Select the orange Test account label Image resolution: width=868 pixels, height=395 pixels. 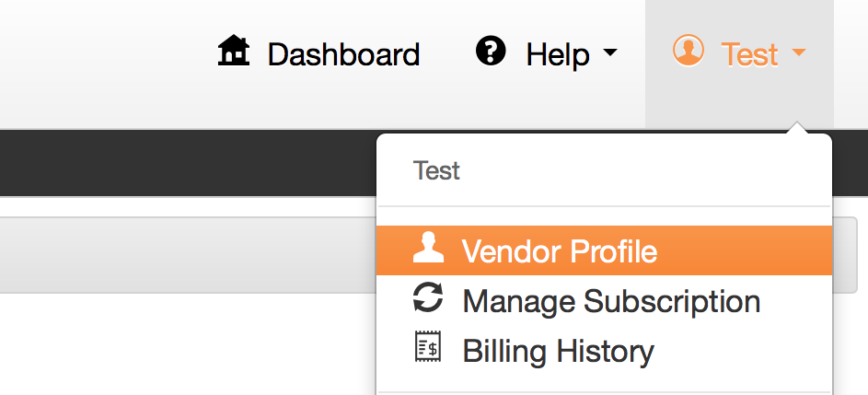coord(749,54)
